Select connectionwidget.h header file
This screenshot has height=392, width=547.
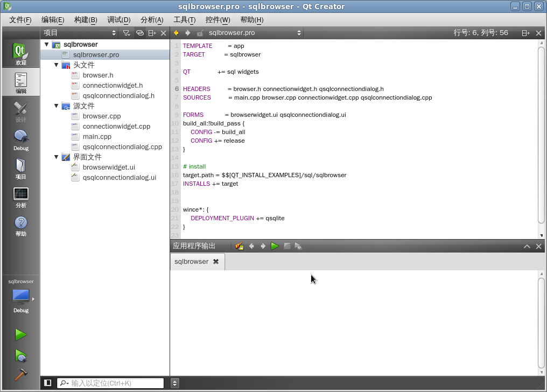113,86
